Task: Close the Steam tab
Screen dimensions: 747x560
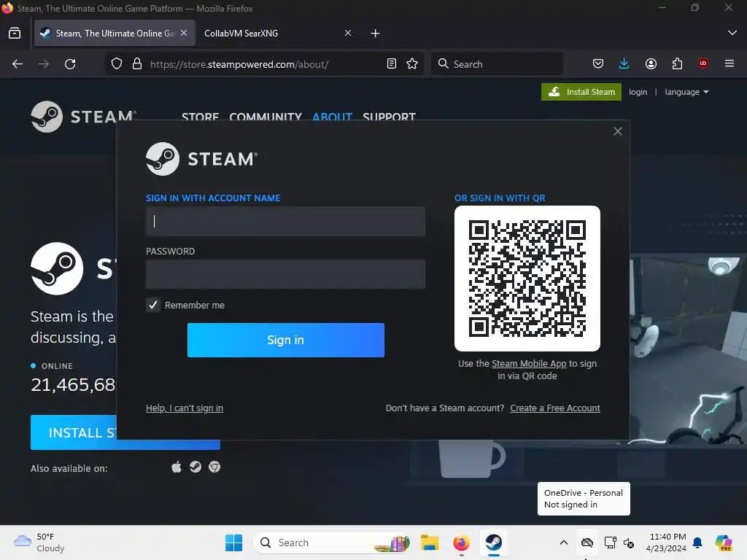Action: point(184,33)
